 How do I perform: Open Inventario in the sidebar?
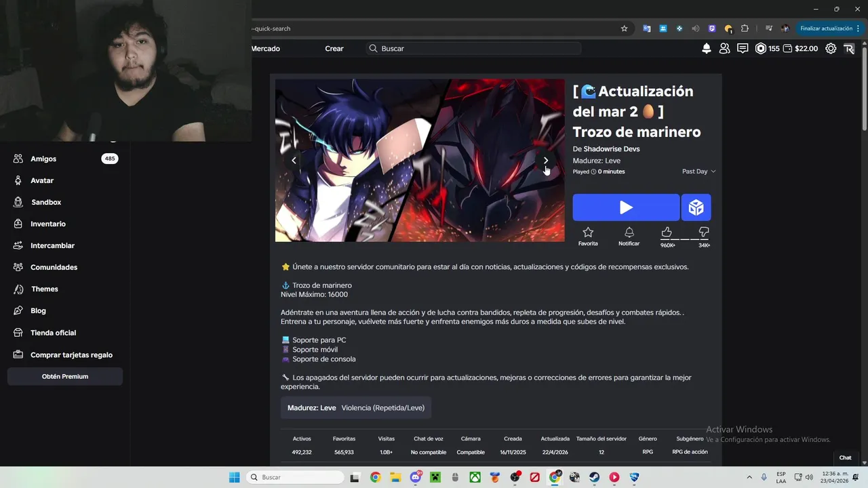tap(65, 224)
